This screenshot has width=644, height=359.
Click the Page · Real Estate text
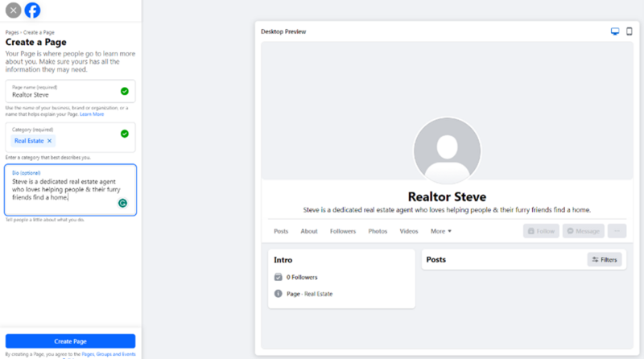coord(309,294)
